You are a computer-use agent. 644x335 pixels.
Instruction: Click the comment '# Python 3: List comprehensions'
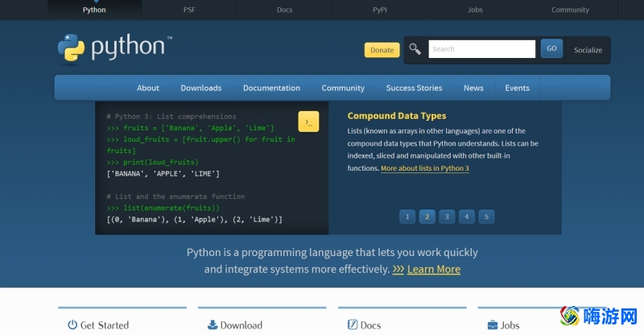click(171, 117)
